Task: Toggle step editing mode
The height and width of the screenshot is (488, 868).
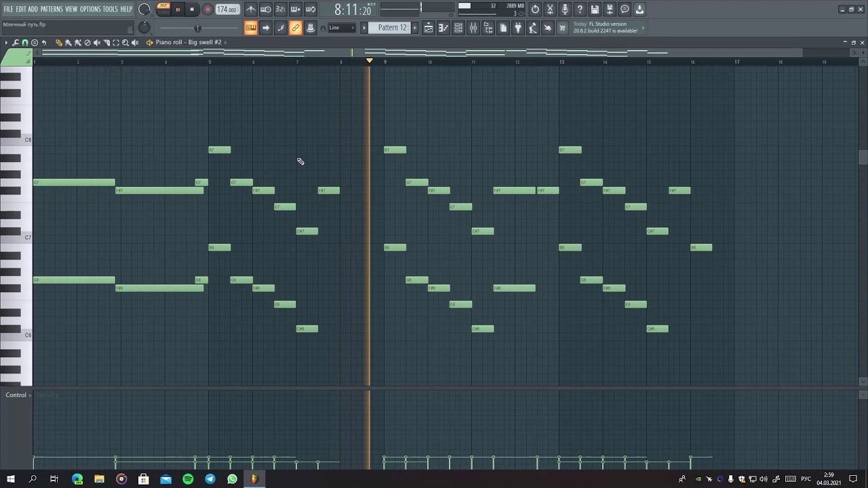Action: [x=281, y=28]
